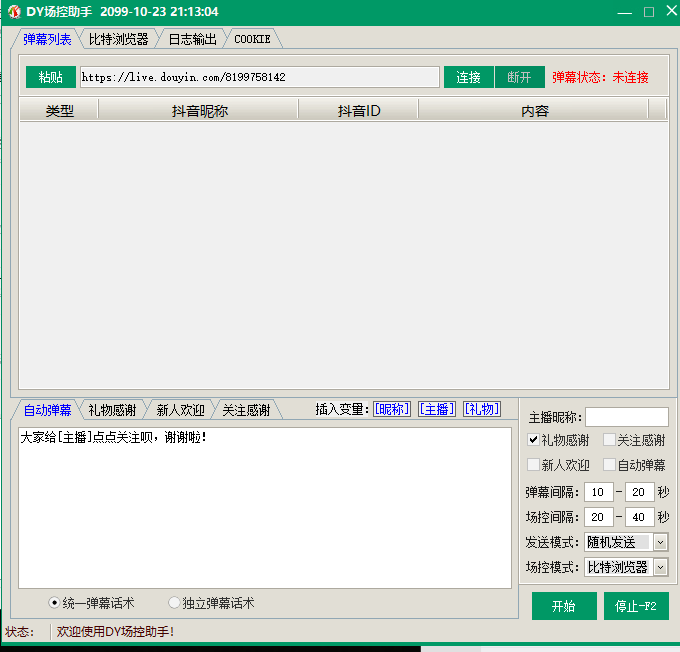Enable the 关注感谢 checkbox
The width and height of the screenshot is (680, 652).
tap(609, 440)
